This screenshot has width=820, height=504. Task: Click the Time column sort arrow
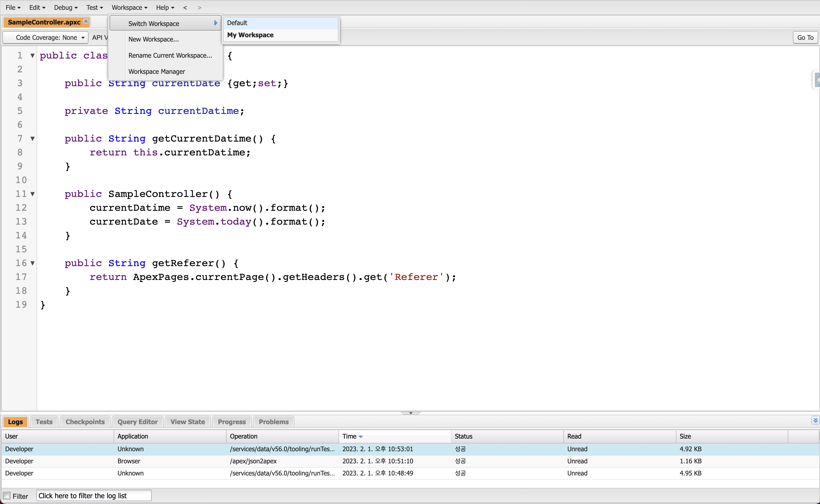tap(361, 437)
